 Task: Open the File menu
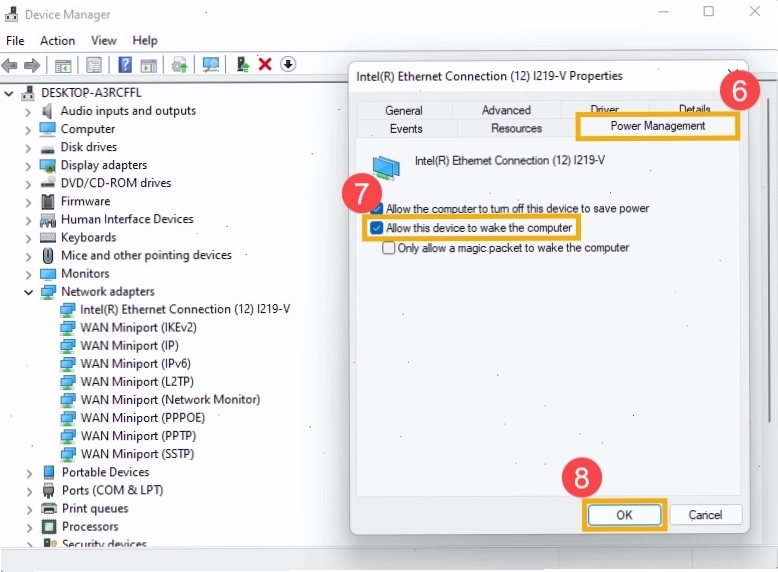pos(15,41)
